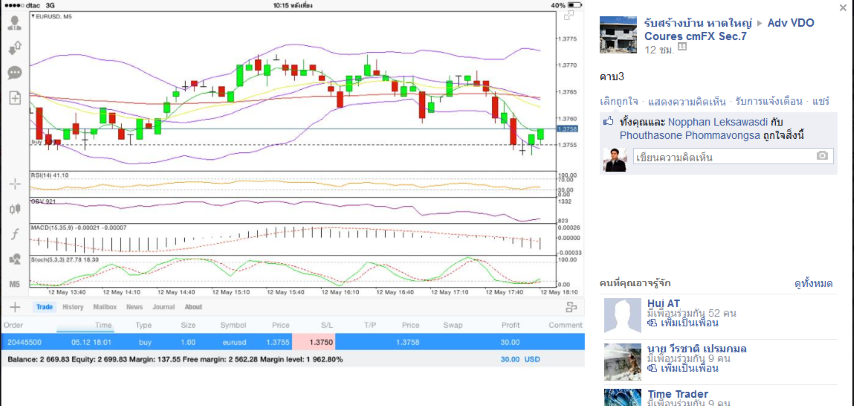The width and height of the screenshot is (854, 406).
Task: Open the Mailbox tab
Action: 105,307
